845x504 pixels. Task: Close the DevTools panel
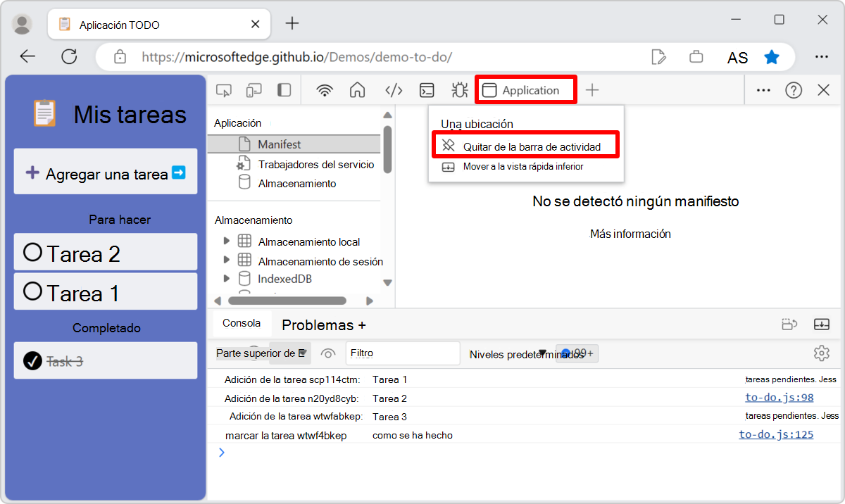coord(823,90)
